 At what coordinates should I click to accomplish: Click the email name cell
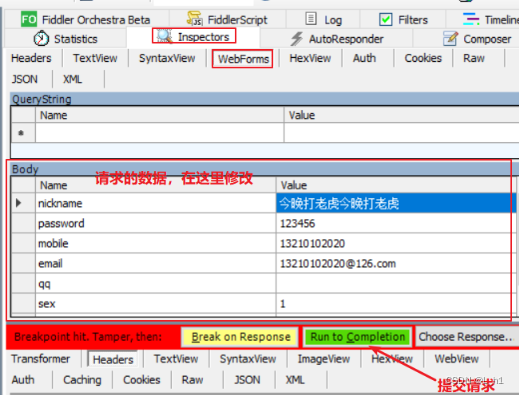coord(156,263)
